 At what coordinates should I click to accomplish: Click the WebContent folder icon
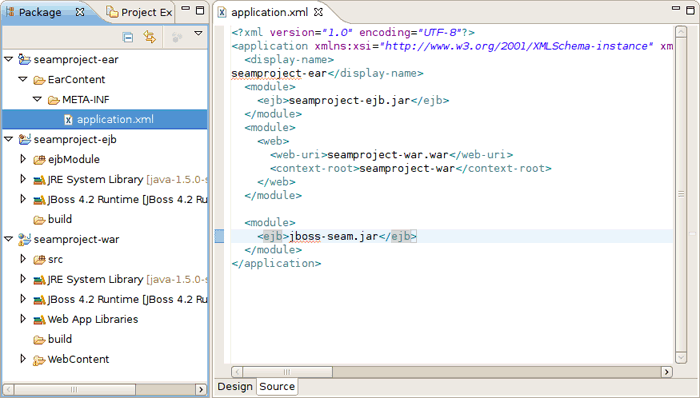tap(39, 360)
